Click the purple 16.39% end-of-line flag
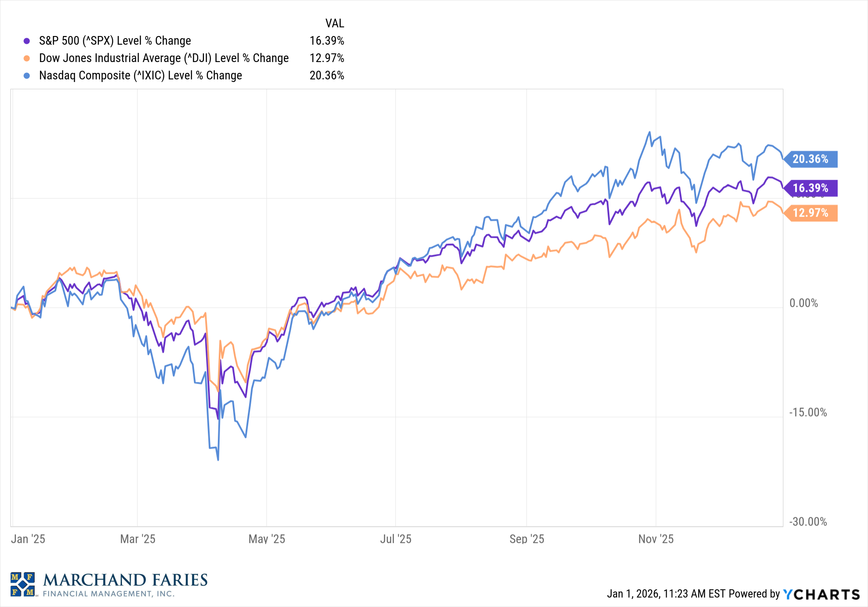Screen dimensions: 868x607 810,188
